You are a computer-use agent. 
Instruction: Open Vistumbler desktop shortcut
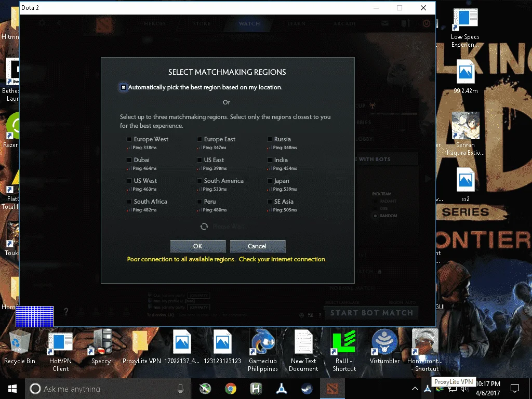tap(384, 347)
